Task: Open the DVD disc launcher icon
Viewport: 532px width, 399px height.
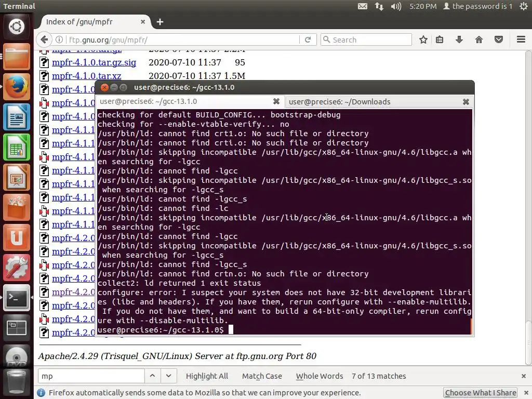Action: coord(16,357)
